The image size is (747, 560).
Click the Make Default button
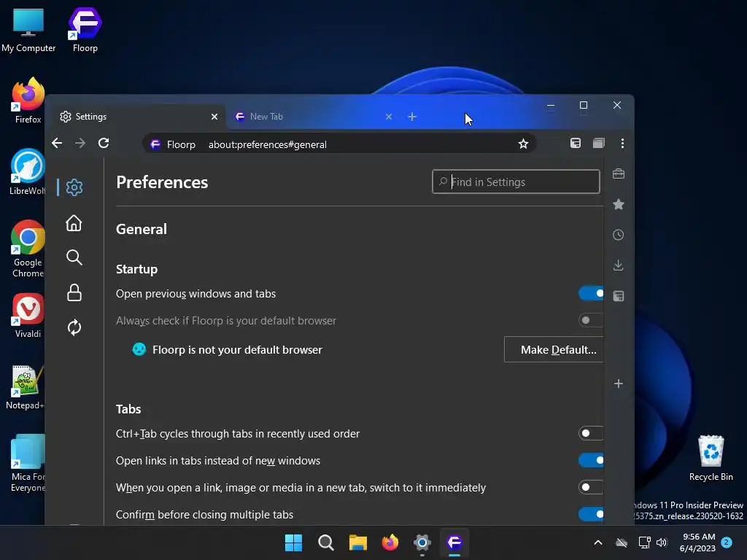coord(554,349)
